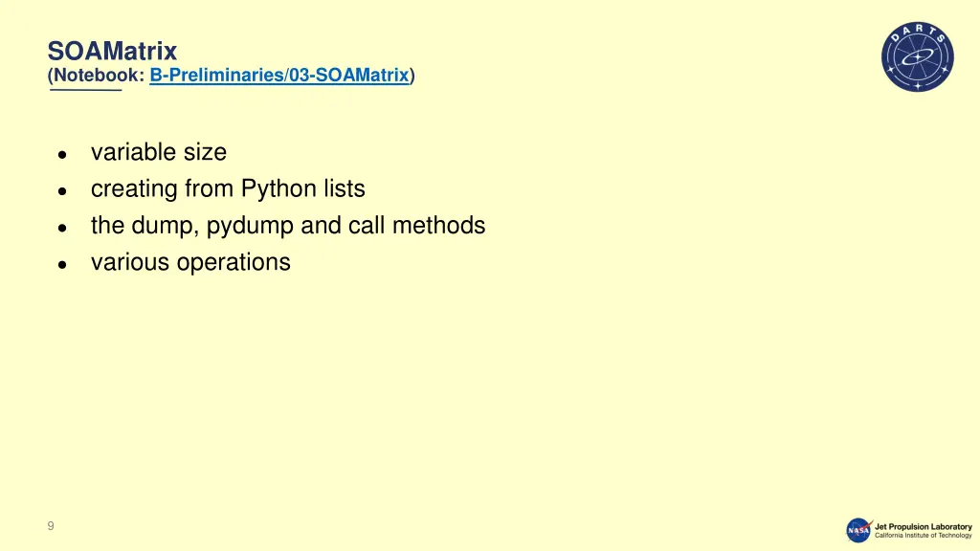
Task: Click the "(Notebook:" label text
Action: click(x=97, y=76)
